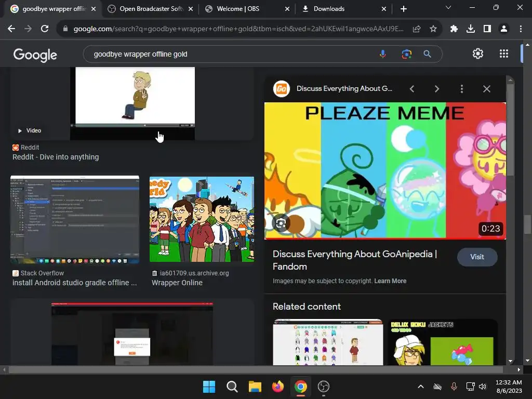Screen dimensions: 532x399
Task: Switch to Open Broadcaster Software tab
Action: coord(150,9)
